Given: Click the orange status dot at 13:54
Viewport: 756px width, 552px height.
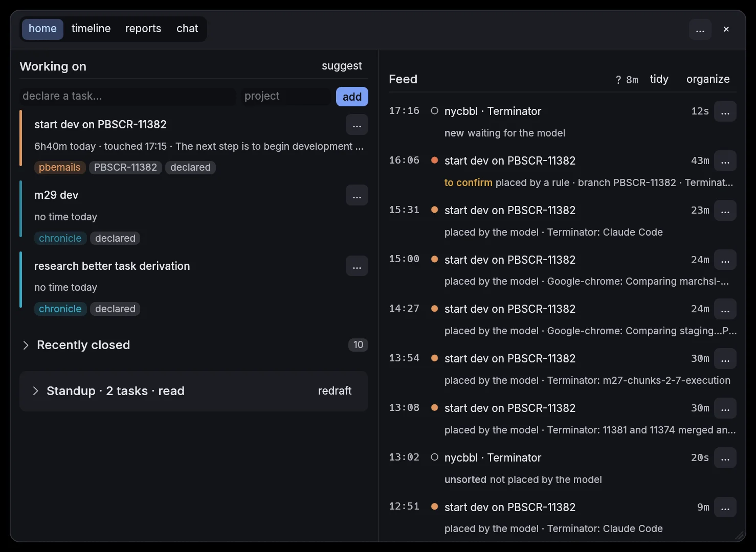Looking at the screenshot, I should point(434,358).
